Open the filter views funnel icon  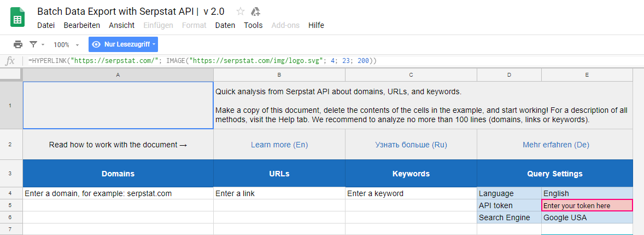click(x=33, y=44)
